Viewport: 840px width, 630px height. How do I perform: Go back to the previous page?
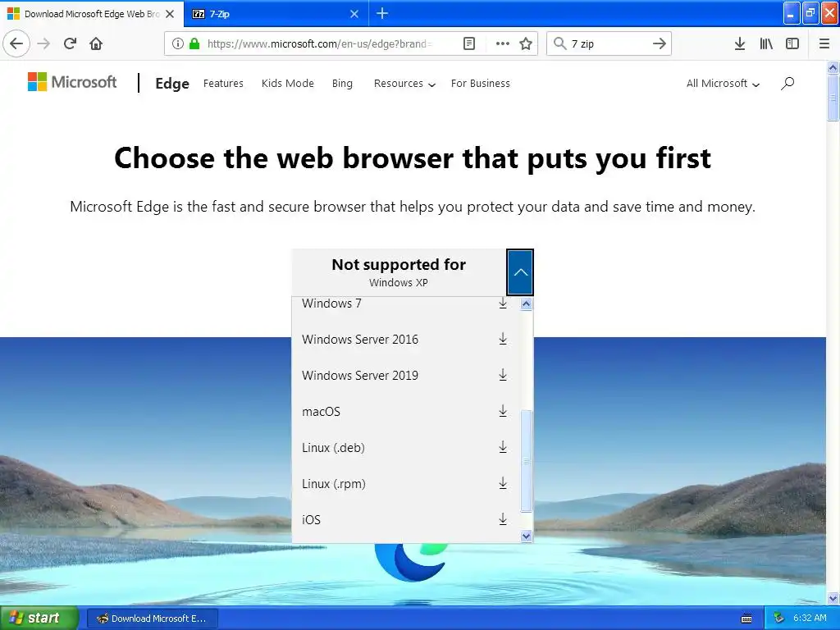[16, 43]
